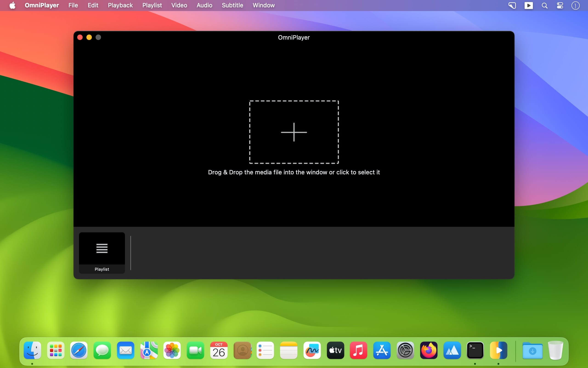The image size is (588, 368).
Task: Launch FaceTime from the Dock
Action: tap(195, 351)
